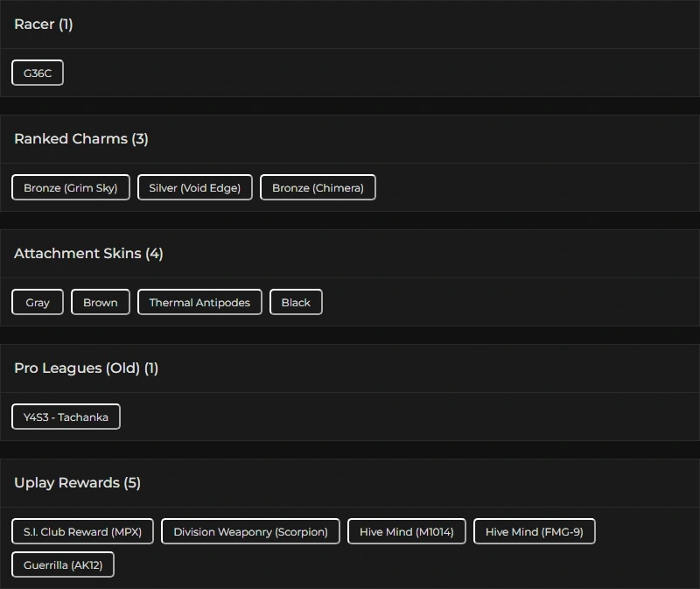Viewport: 700px width, 589px height.
Task: Select the Black attachment skin
Action: [296, 303]
